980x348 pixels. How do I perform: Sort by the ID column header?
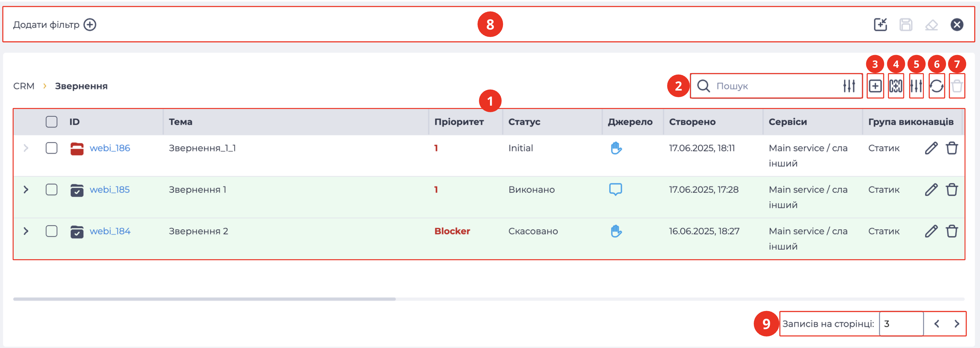click(74, 122)
